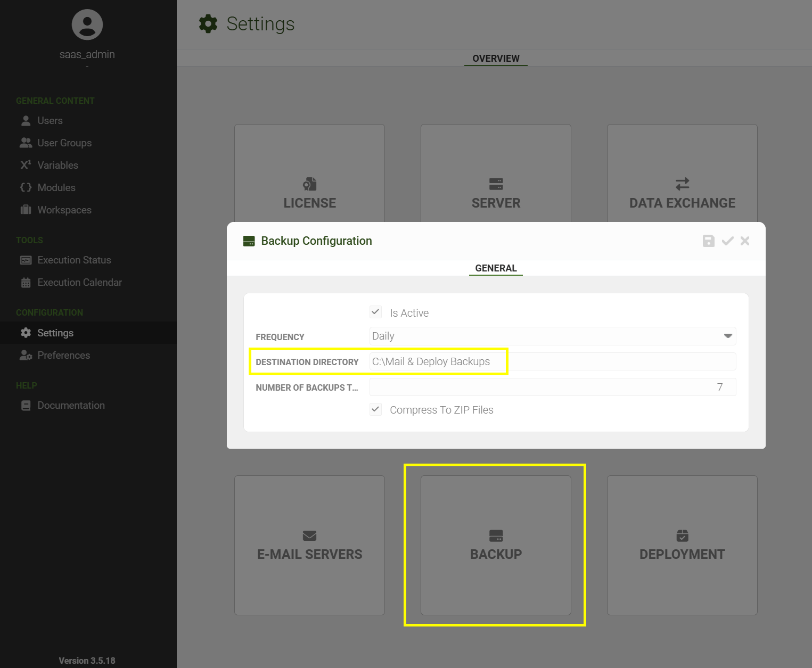Toggle the Is Active checkbox

tap(376, 312)
